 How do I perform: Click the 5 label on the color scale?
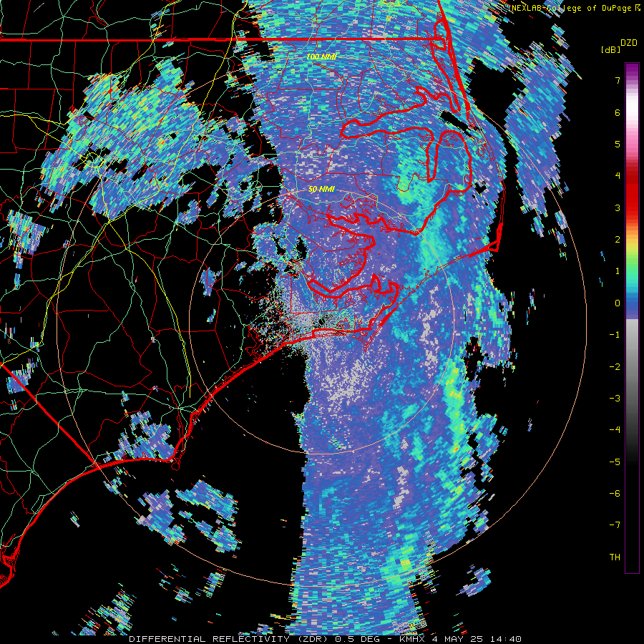618,144
